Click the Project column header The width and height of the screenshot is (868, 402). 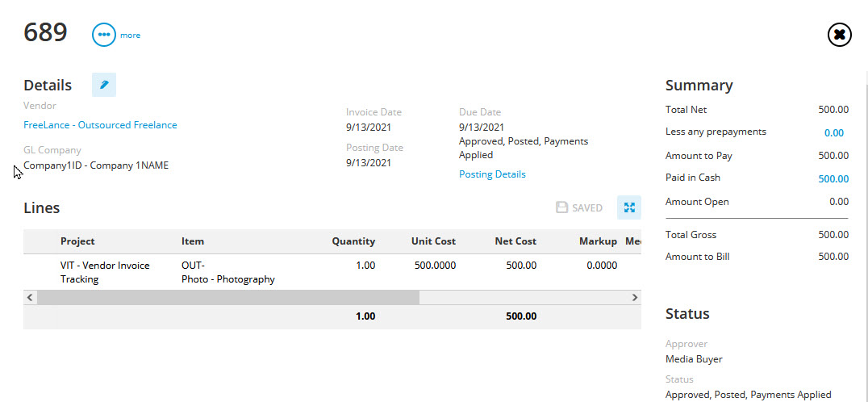[77, 241]
